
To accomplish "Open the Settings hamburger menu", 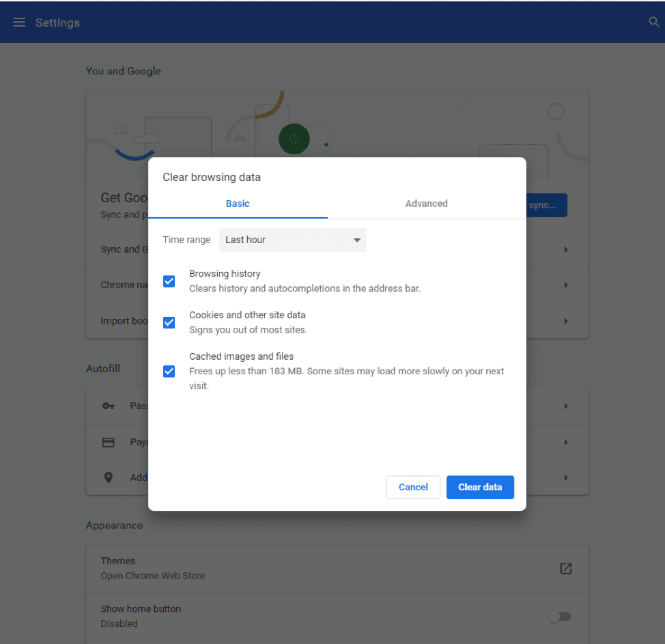I will (x=19, y=23).
